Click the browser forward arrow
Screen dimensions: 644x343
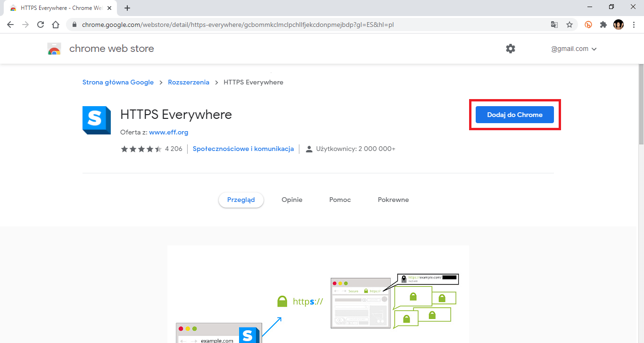pos(25,25)
